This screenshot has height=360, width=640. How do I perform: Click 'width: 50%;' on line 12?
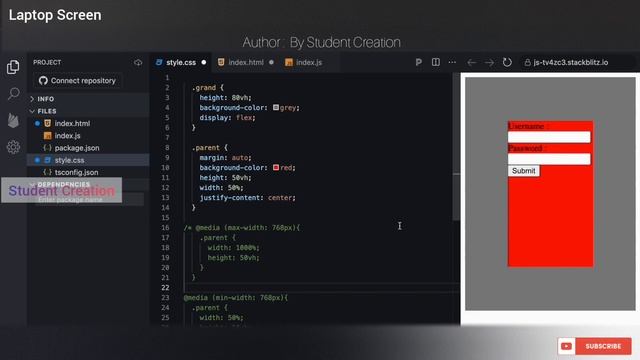click(221, 187)
